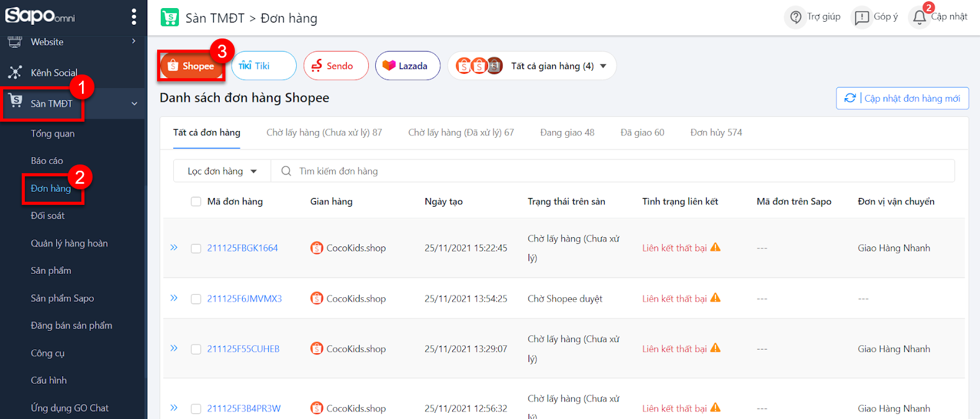Click Shopee shop icon in 211125F3B4PR3W row
Image resolution: width=980 pixels, height=419 pixels.
click(317, 408)
